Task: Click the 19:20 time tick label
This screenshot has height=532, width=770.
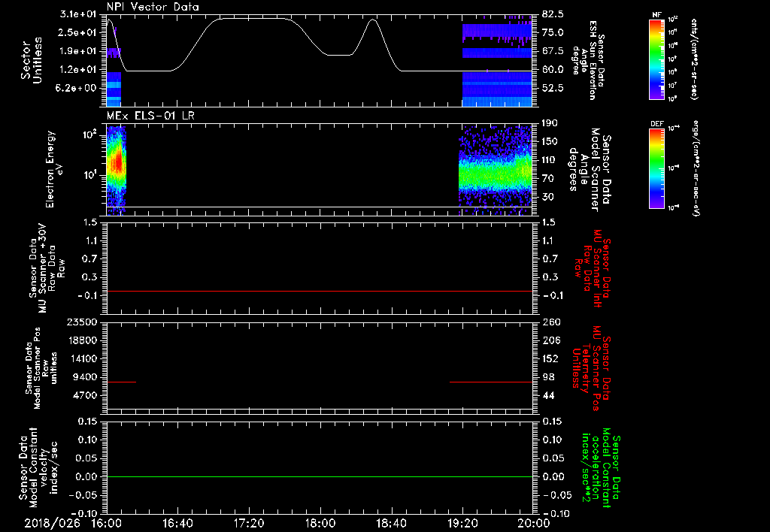Action: click(x=462, y=523)
